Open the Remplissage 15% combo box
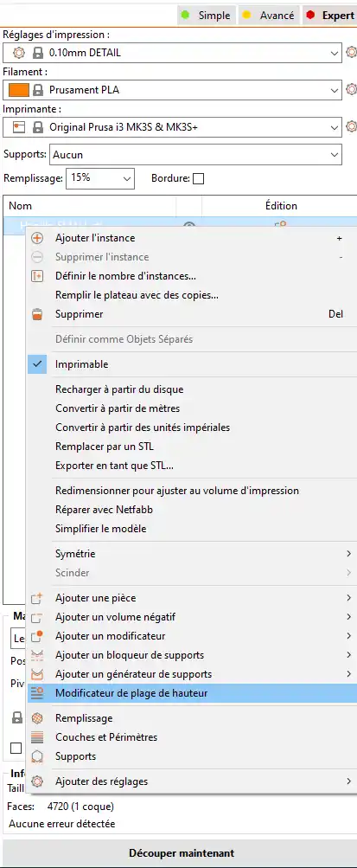The image size is (357, 868). (x=100, y=178)
